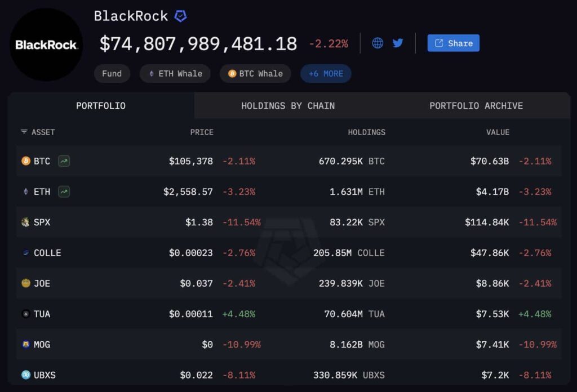577x392 pixels.
Task: Open the website globe icon
Action: [x=378, y=43]
